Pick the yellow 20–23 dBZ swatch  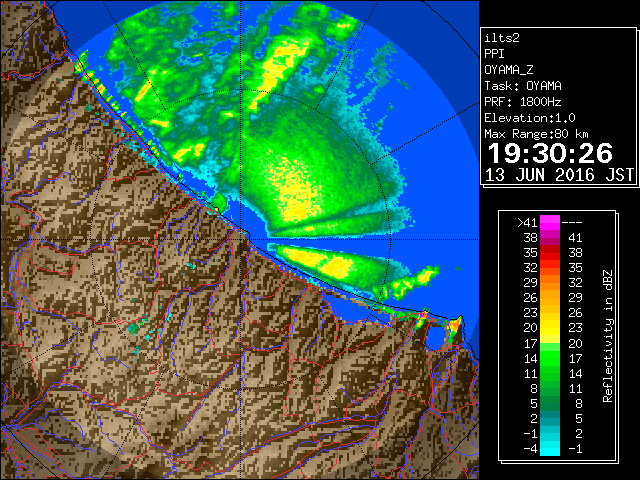coord(550,328)
